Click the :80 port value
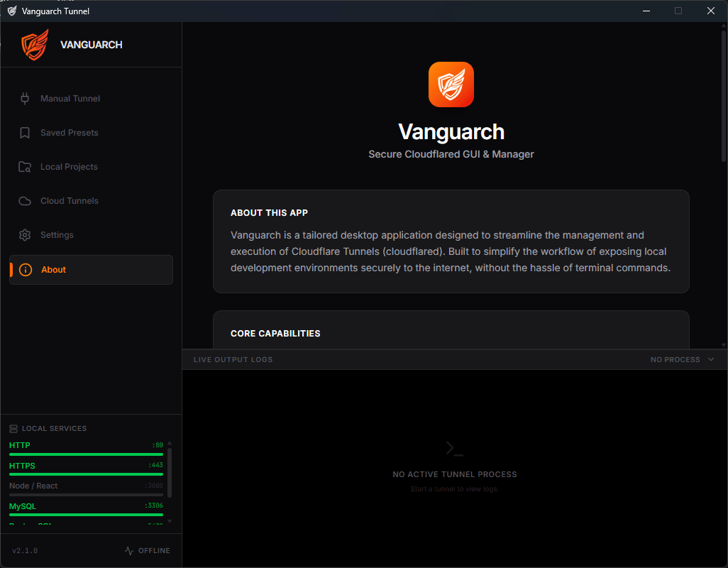This screenshot has height=568, width=728. point(158,445)
